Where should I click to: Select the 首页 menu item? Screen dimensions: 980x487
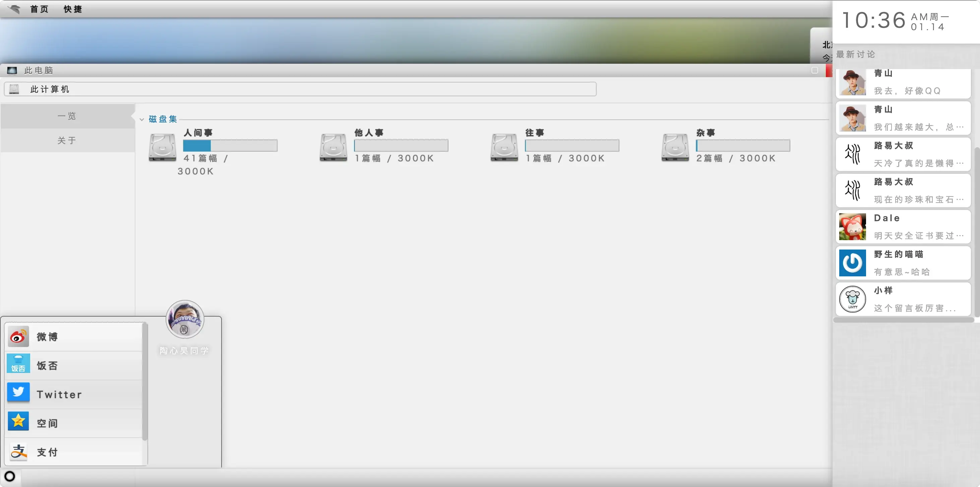coord(39,9)
